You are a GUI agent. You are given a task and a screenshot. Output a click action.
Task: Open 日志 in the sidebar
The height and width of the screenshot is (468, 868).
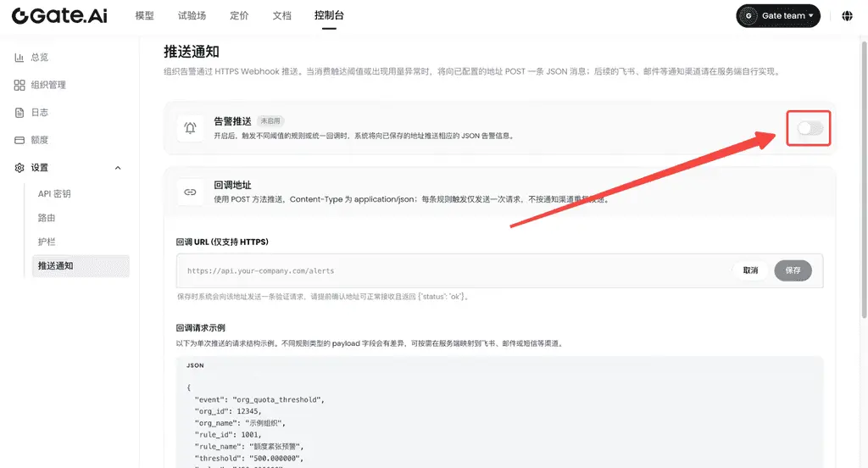pos(39,113)
